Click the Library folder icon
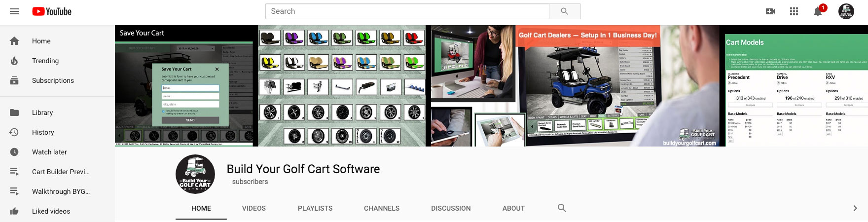Image resolution: width=868 pixels, height=222 pixels. [x=14, y=112]
